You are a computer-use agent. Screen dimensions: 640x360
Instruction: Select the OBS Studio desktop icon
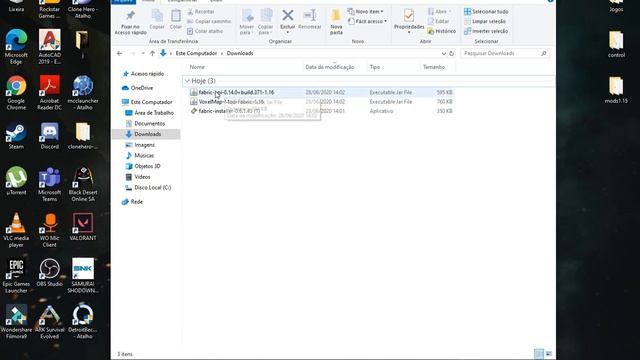click(50, 272)
